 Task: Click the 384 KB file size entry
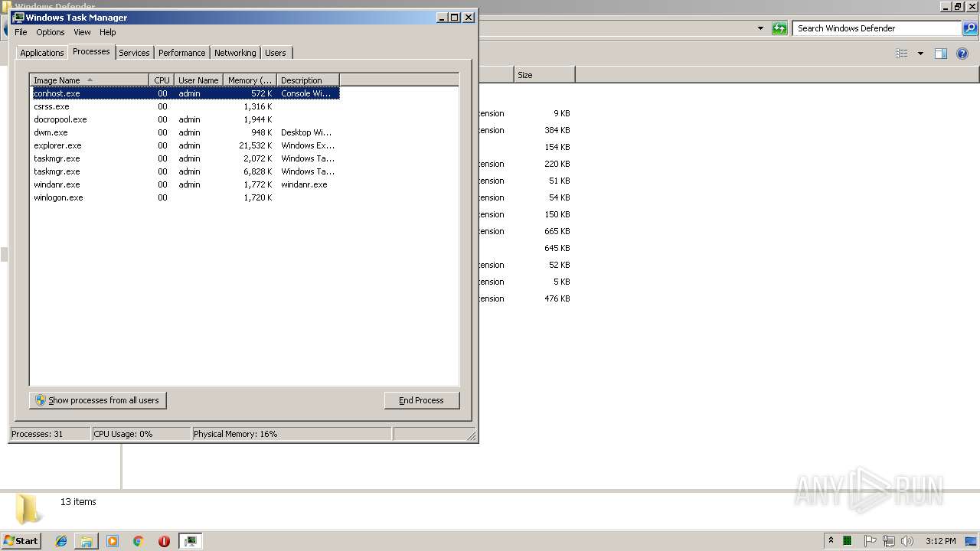tap(557, 130)
